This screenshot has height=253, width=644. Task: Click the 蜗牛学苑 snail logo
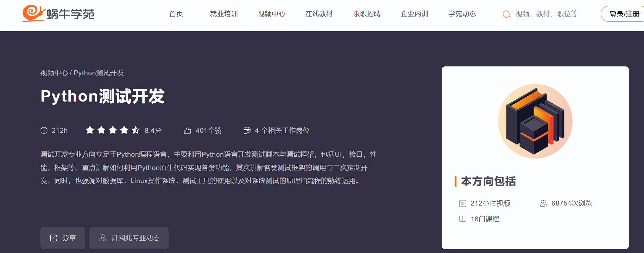point(58,14)
